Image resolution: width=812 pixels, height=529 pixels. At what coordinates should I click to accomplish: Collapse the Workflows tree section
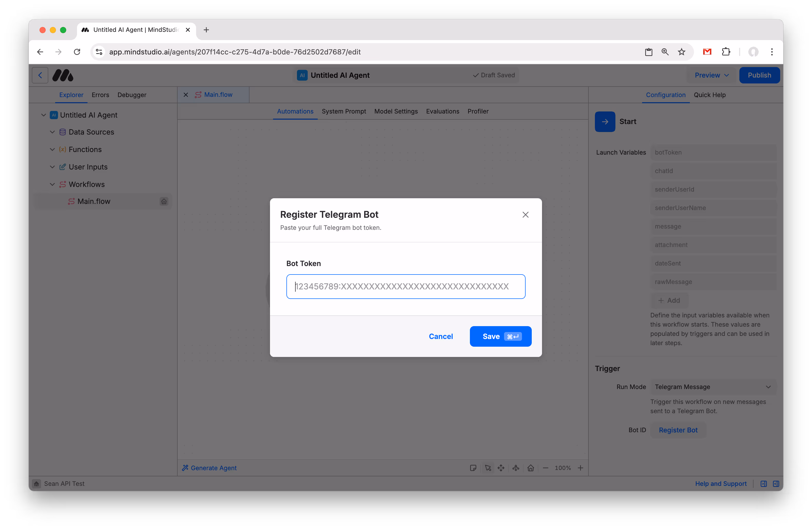pyautogui.click(x=52, y=184)
